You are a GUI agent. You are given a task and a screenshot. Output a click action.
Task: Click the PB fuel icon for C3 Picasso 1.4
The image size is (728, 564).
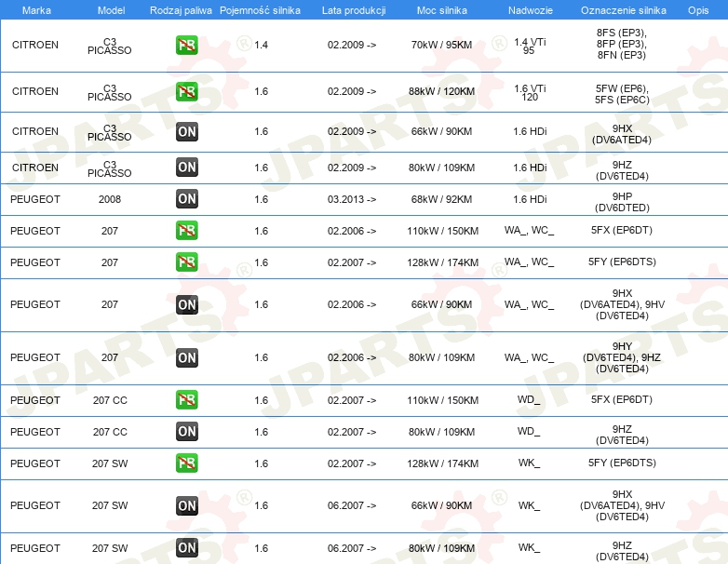[186, 45]
